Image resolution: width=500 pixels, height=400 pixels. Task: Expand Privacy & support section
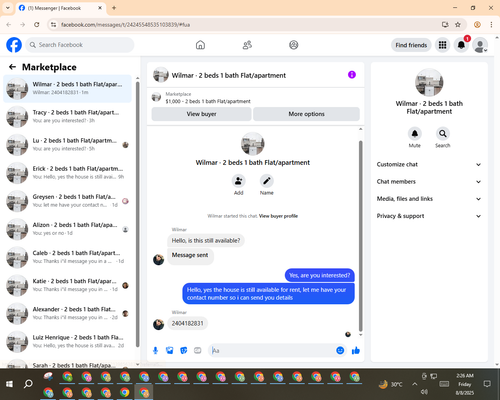[429, 216]
